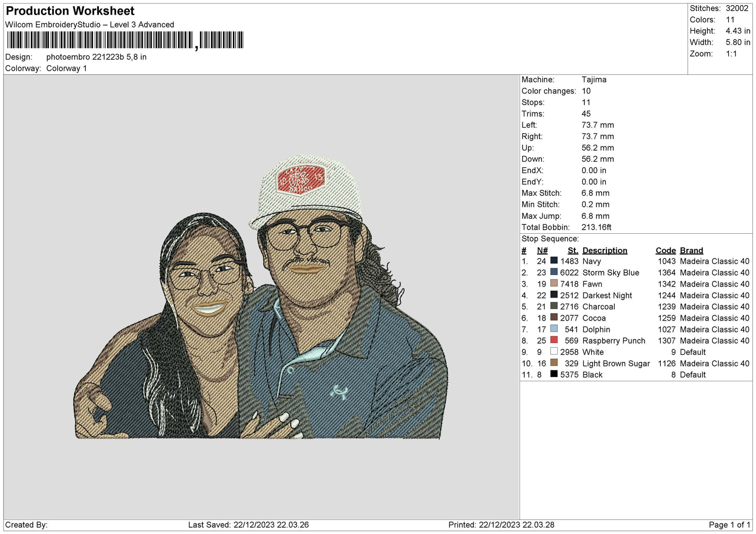This screenshot has width=756, height=534.
Task: Click the Black color swatch
Action: (x=554, y=374)
